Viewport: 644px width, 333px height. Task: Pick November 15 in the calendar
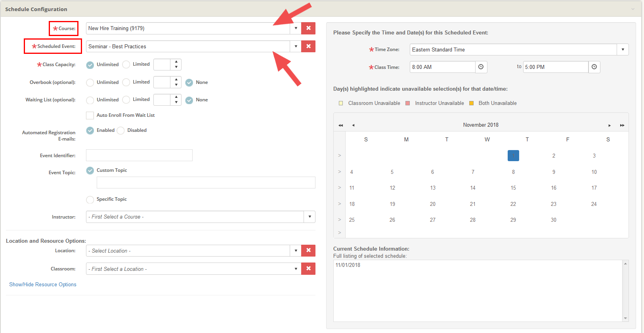point(513,188)
